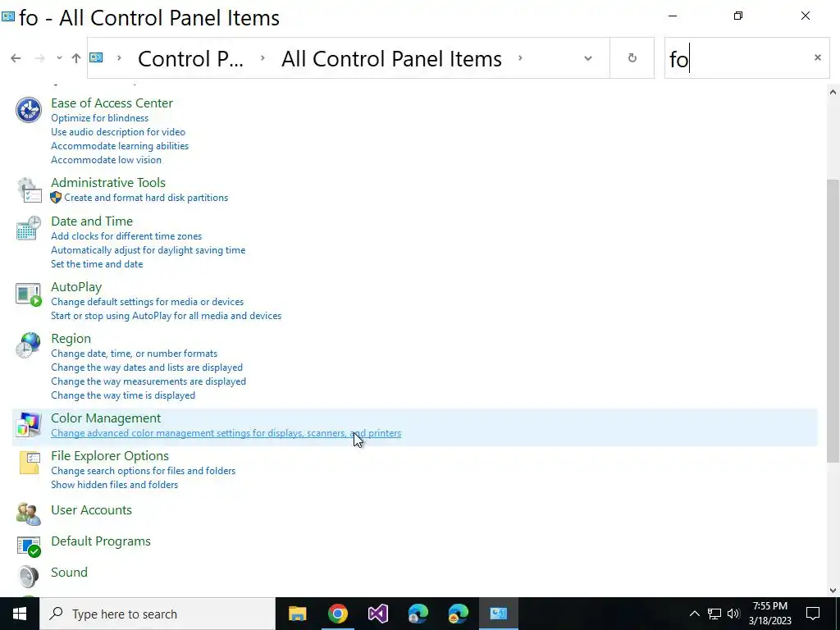This screenshot has width=840, height=630.
Task: Expand chevron after All Control Panel Items
Action: click(519, 58)
